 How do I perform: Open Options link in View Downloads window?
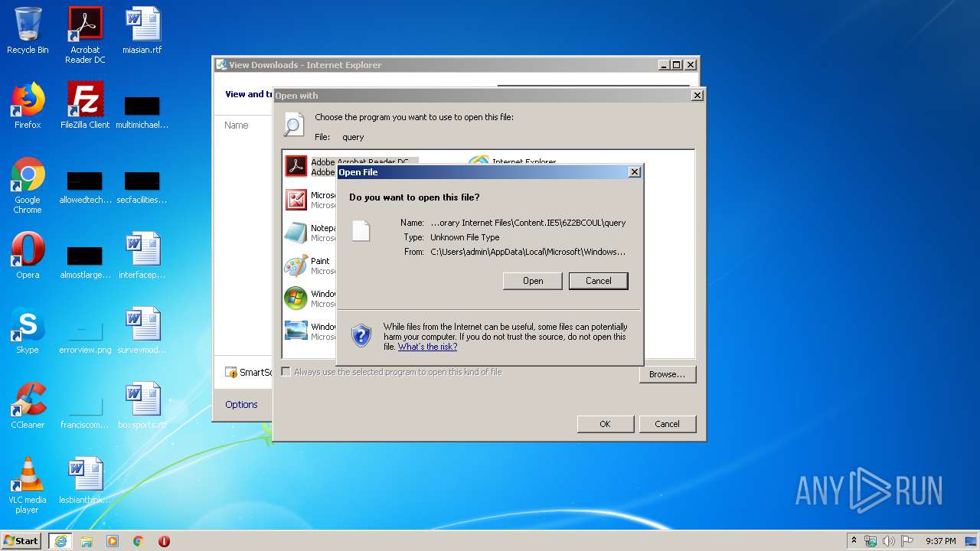[241, 404]
